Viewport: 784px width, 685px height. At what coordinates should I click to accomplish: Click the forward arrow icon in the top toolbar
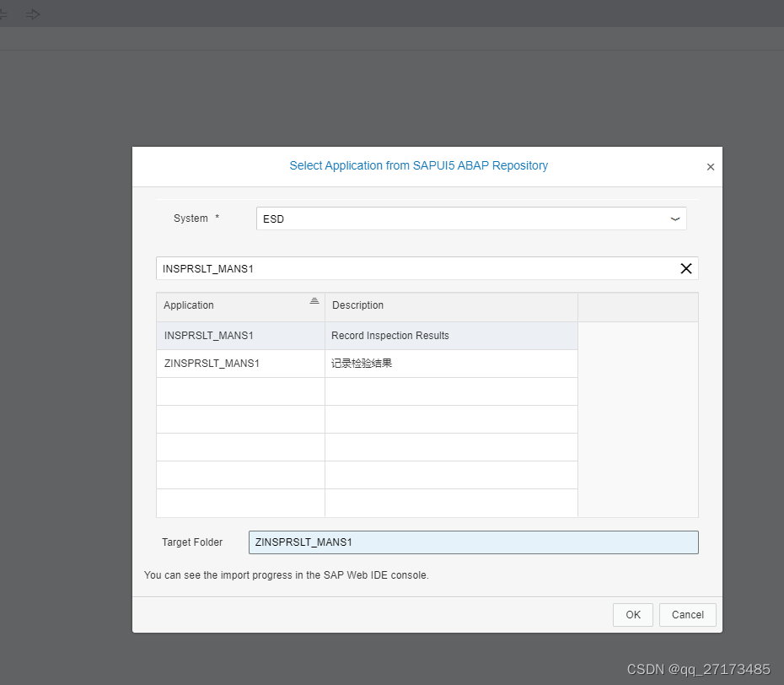pos(32,13)
